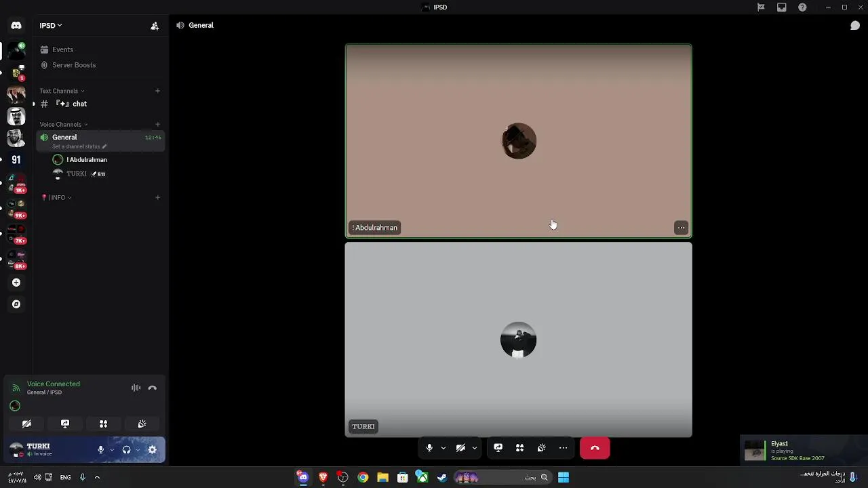Open the invite members icon beside IPSD
This screenshot has height=488, width=868.
(155, 26)
